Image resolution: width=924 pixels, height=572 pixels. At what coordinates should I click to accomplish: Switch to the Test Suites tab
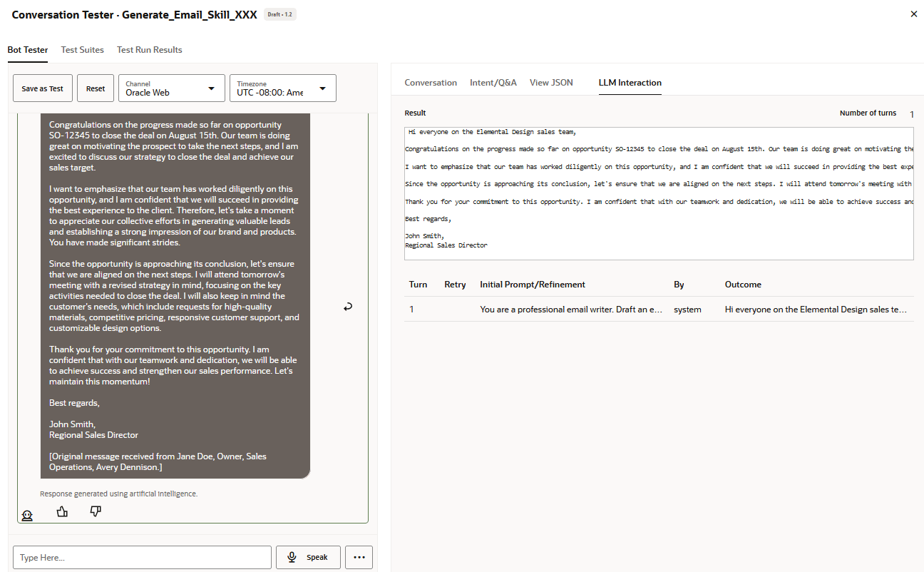[82, 50]
